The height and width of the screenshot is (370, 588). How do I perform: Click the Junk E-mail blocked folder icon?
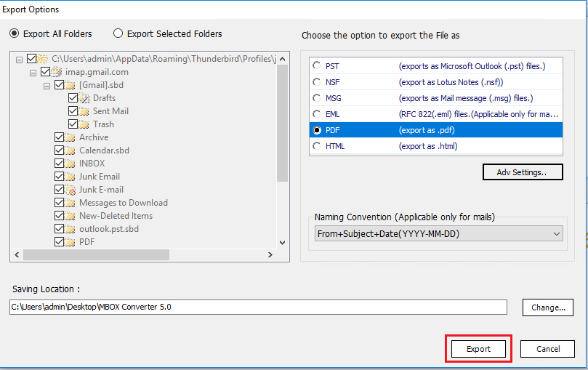(70, 190)
